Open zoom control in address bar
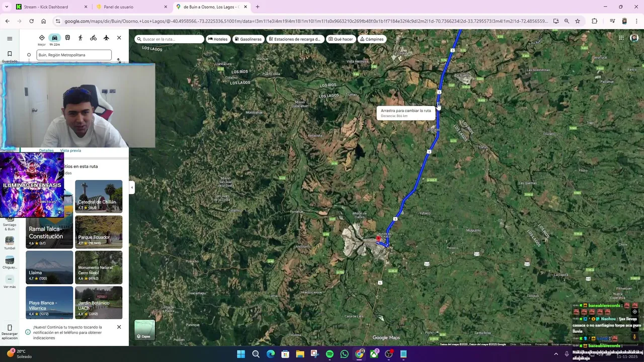The width and height of the screenshot is (644, 362). tap(567, 21)
